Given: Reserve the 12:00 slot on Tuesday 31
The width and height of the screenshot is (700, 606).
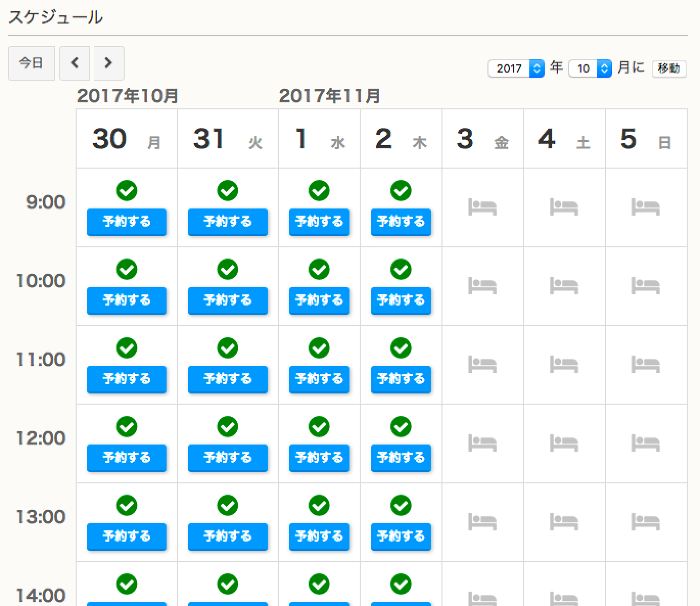Looking at the screenshot, I should pos(228,458).
